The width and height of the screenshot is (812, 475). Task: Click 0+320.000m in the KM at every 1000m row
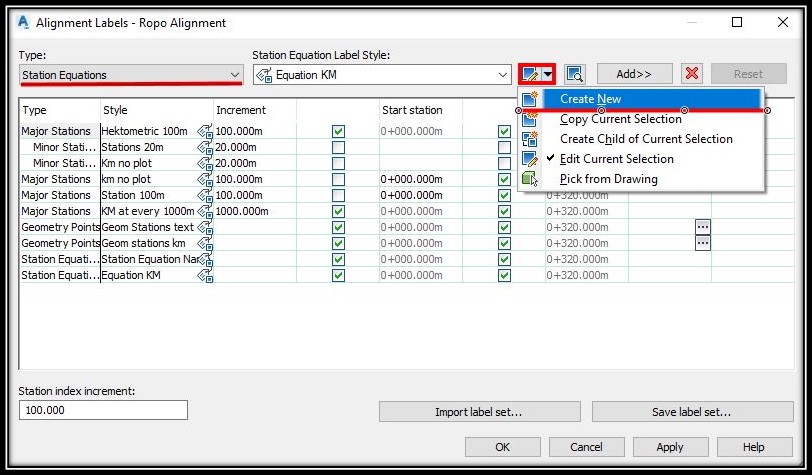(577, 211)
